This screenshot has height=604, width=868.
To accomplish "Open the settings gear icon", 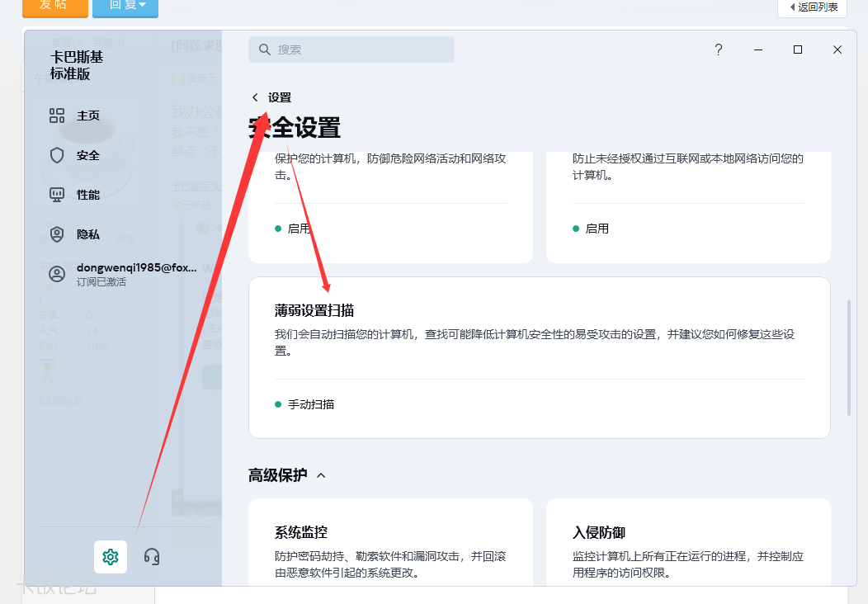I will point(111,556).
